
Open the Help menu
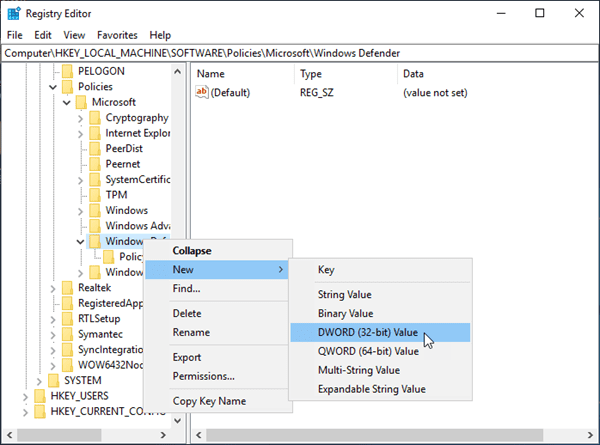[160, 35]
